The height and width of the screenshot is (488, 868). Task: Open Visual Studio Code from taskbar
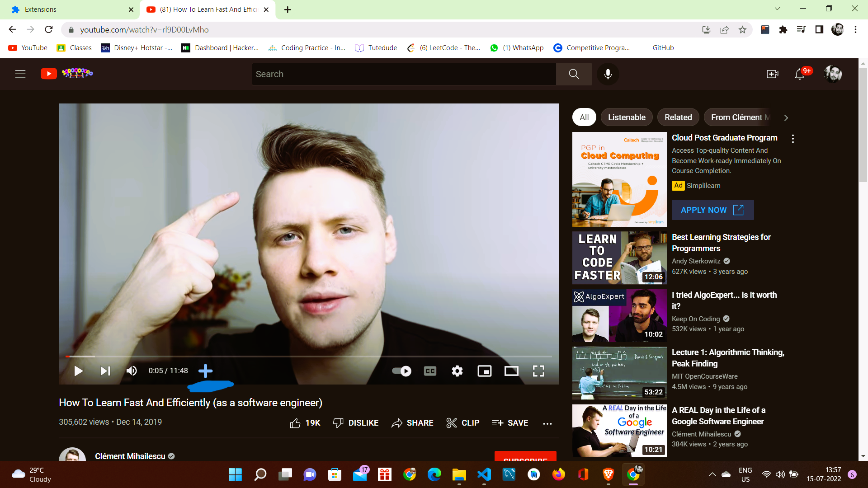coord(484,474)
